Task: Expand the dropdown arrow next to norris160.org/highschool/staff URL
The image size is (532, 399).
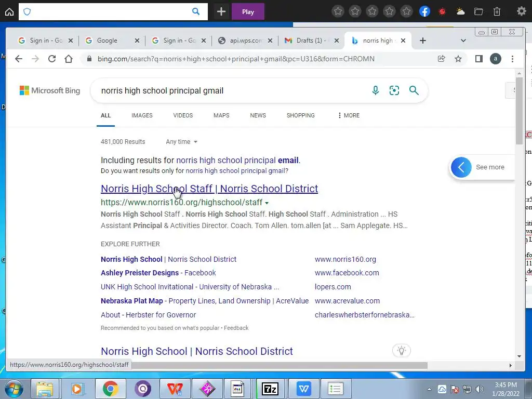Action: (267, 203)
